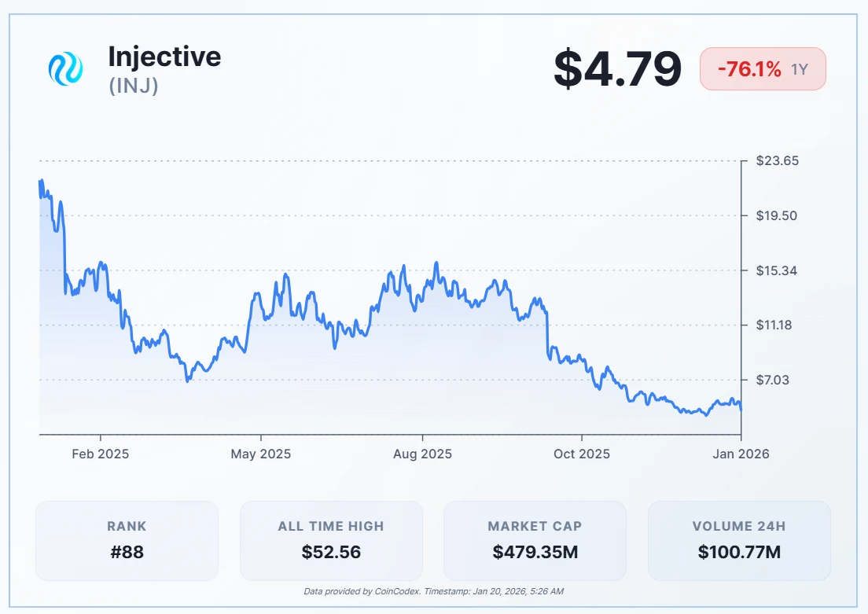The height and width of the screenshot is (614, 868).
Task: Click the Injective coin name heading
Action: tap(164, 57)
